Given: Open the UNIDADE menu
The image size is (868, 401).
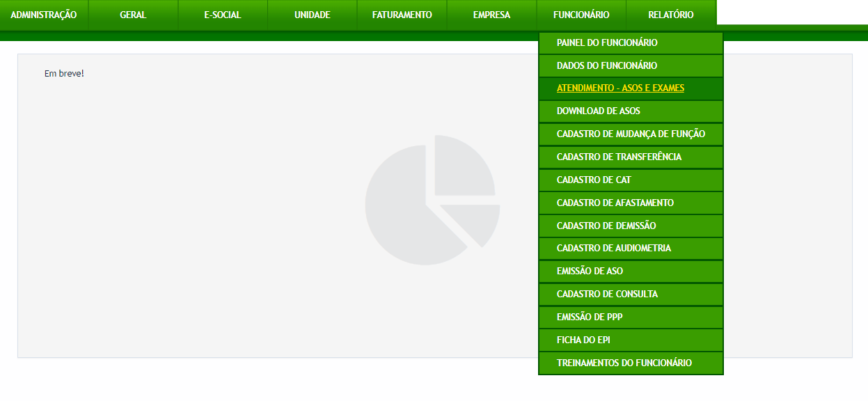Looking at the screenshot, I should pos(313,15).
